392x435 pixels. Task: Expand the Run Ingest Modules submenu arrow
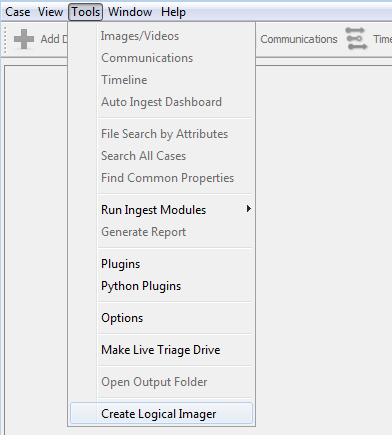248,209
